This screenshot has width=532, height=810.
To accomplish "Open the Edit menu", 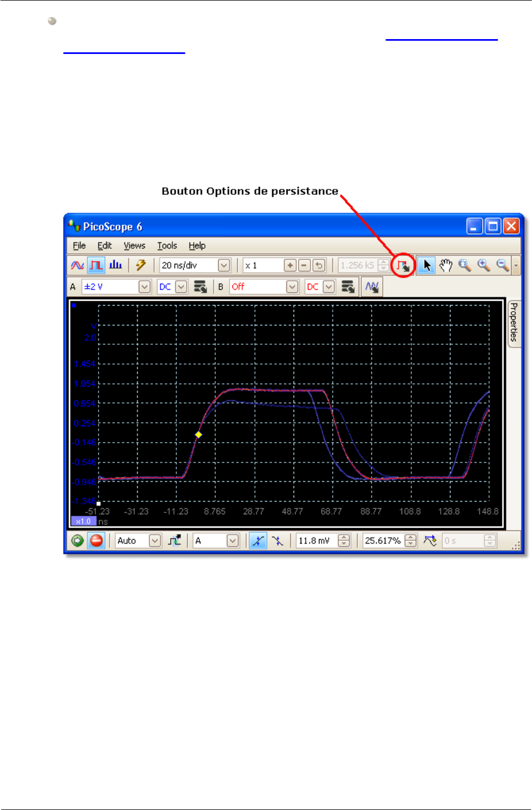I will click(105, 246).
